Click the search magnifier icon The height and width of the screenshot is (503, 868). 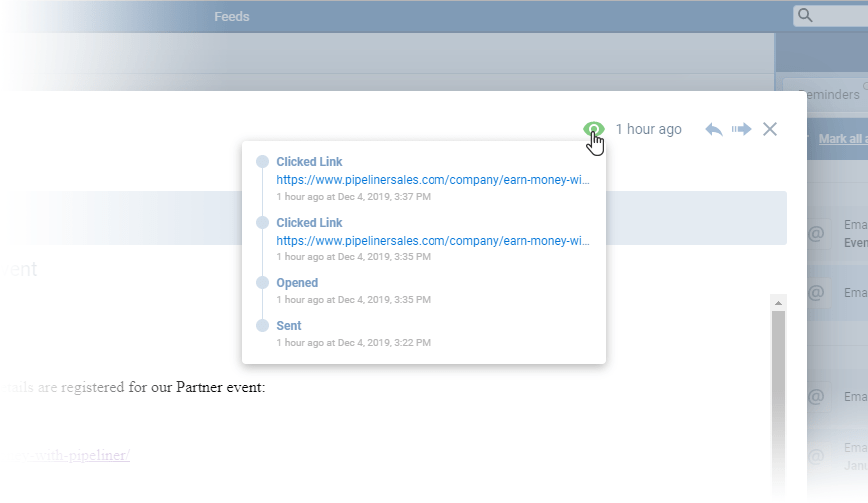pos(805,16)
